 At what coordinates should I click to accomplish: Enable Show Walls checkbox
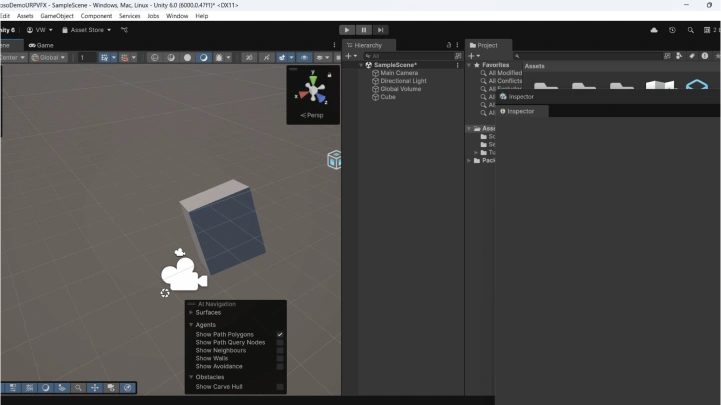pyautogui.click(x=280, y=359)
